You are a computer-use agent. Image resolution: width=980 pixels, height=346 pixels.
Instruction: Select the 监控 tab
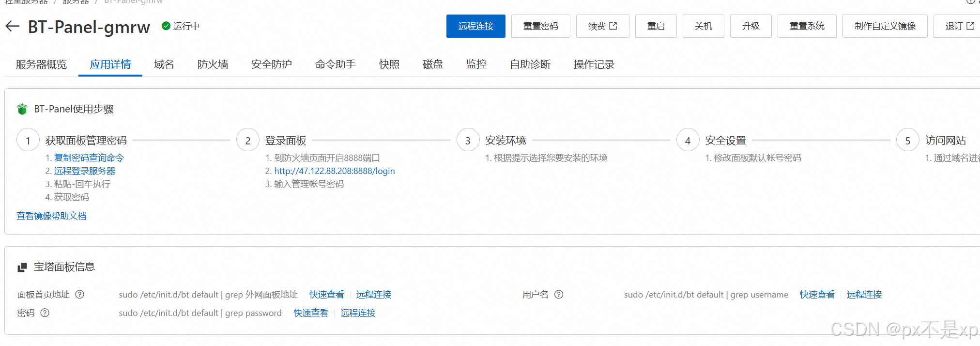(476, 64)
